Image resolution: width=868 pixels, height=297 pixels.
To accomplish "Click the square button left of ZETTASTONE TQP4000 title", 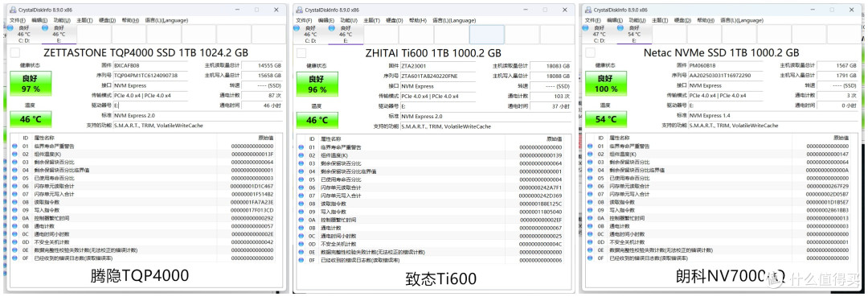I will click(15, 52).
